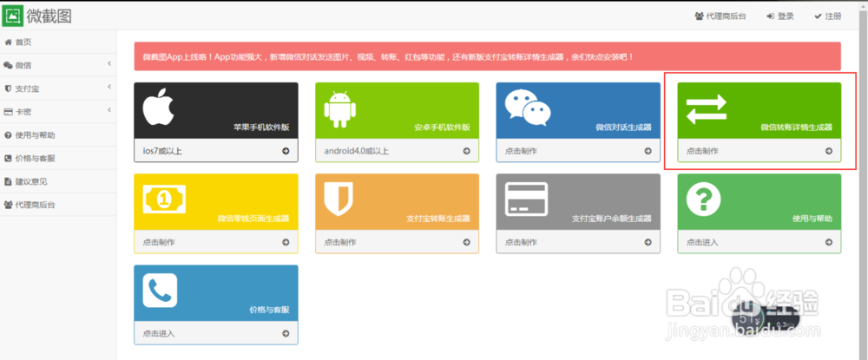Click the credit card icon
Screen dimensions: 868x360
pyautogui.click(x=527, y=199)
